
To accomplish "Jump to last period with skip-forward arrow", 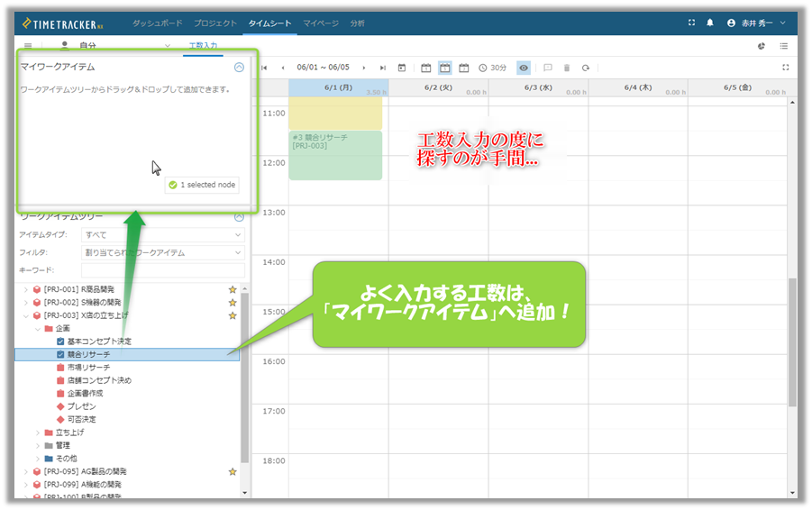I will point(383,68).
